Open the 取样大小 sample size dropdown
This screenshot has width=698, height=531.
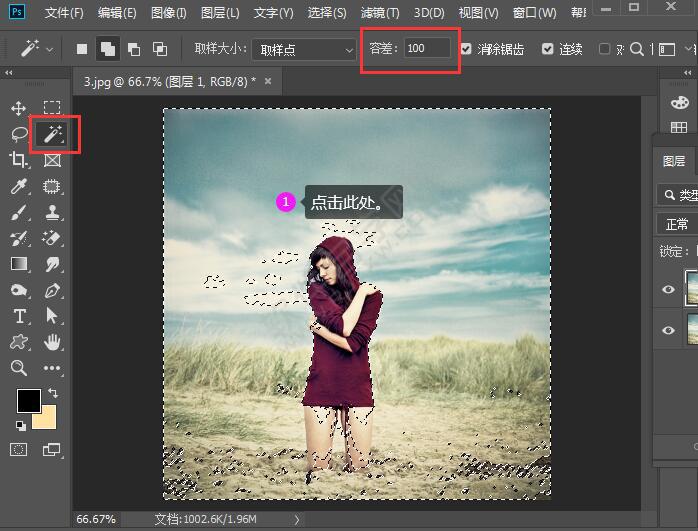tap(303, 49)
